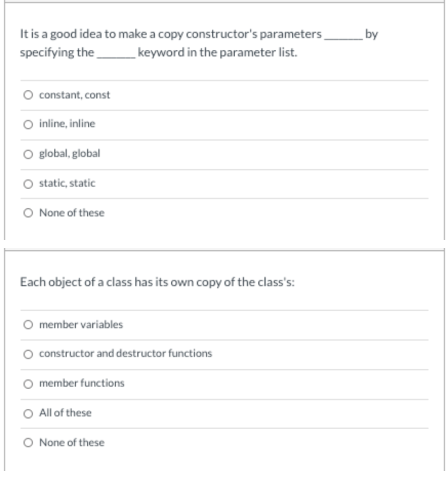
Task: Click the "All of these" answer text
Action: point(64,412)
